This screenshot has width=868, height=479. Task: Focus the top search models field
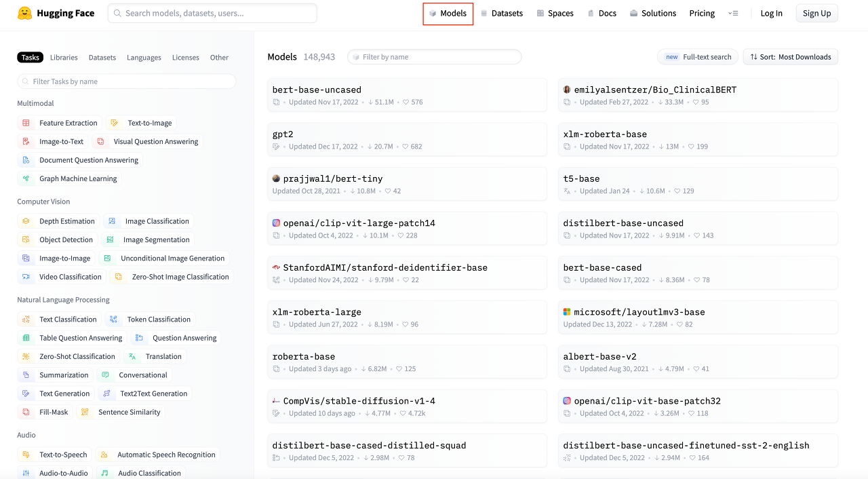point(212,13)
